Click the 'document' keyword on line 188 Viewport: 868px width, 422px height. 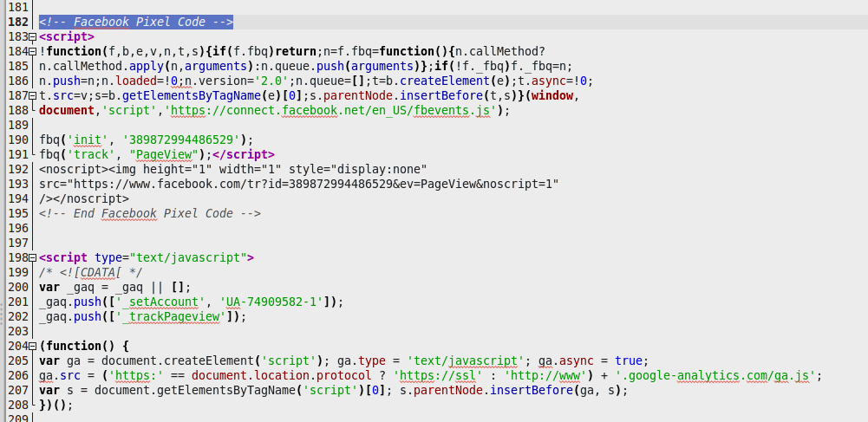click(x=67, y=111)
